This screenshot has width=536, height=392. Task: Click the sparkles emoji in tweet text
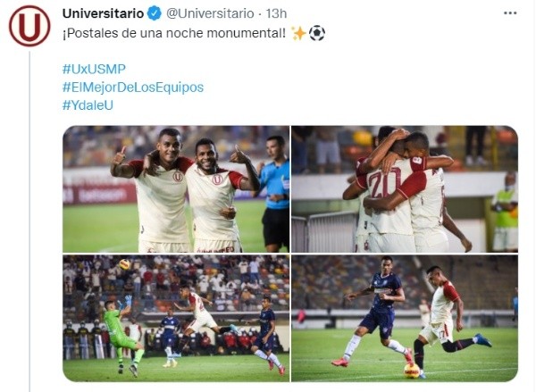pos(298,33)
